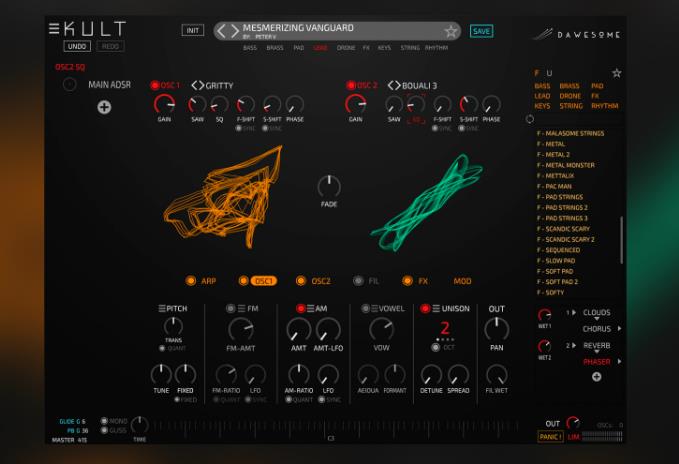
Task: Filter presets by LEAD category in header
Action: (x=320, y=48)
